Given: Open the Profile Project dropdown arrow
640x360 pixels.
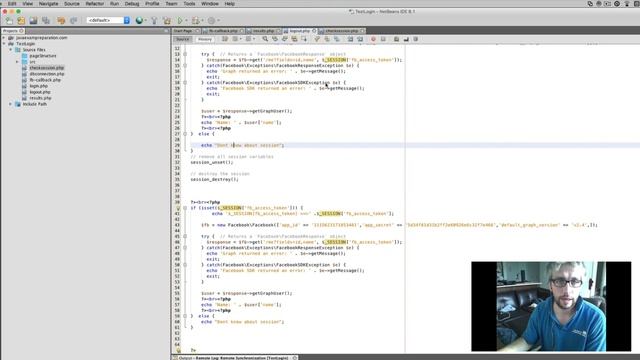Looking at the screenshot, I should click(218, 20).
